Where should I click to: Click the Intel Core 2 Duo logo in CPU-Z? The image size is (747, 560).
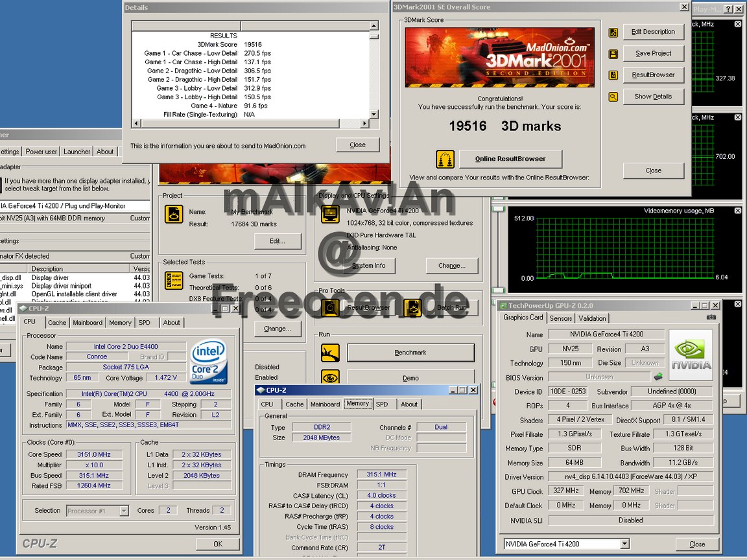click(x=209, y=362)
